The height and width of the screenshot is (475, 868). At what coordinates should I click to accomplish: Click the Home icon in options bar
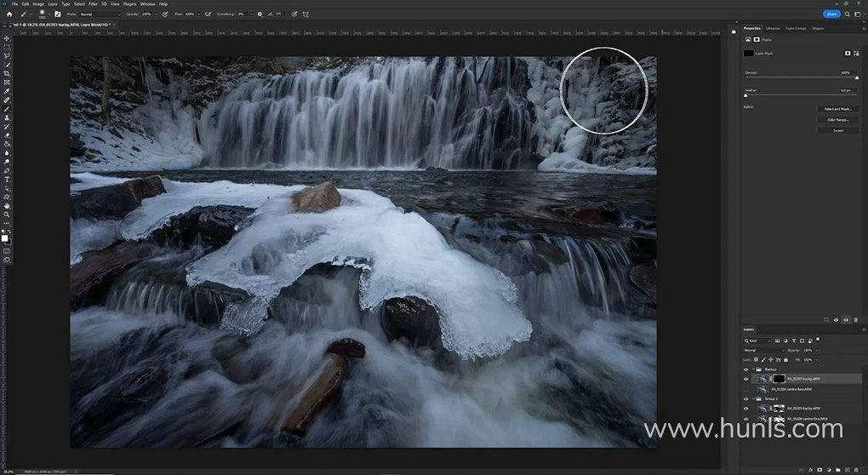[x=9, y=14]
